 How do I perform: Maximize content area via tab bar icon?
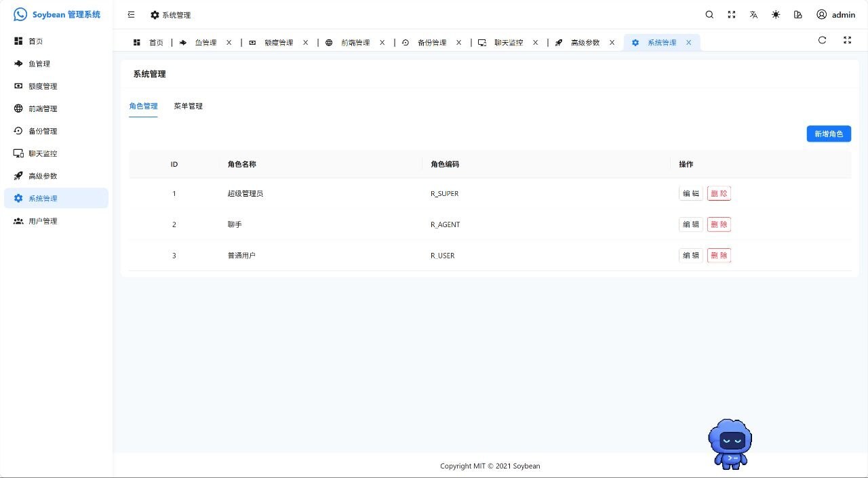coord(847,40)
